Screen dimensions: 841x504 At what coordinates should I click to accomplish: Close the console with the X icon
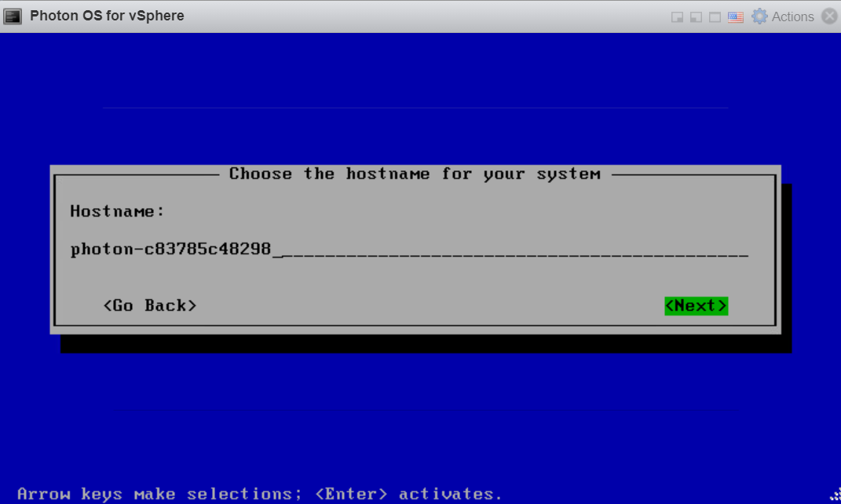pyautogui.click(x=829, y=16)
